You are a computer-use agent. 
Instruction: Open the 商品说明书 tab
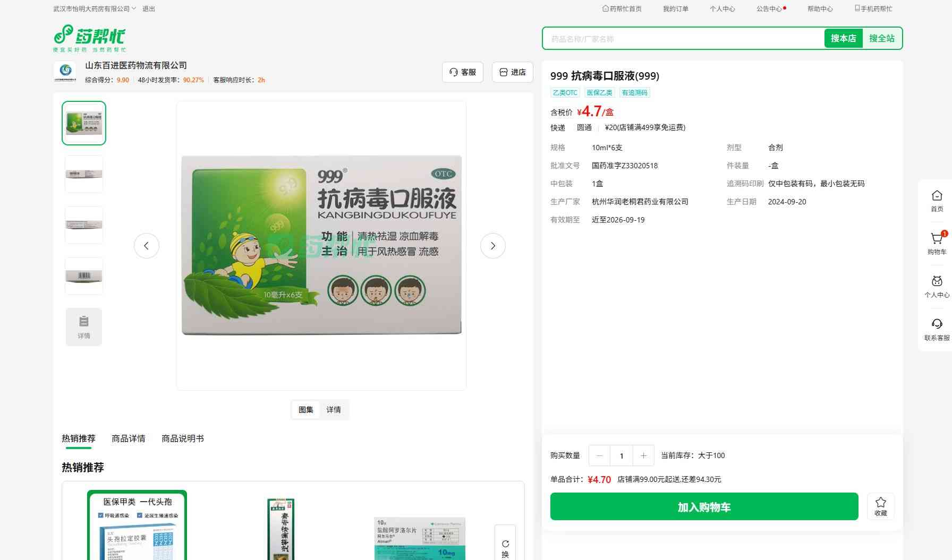(x=182, y=438)
